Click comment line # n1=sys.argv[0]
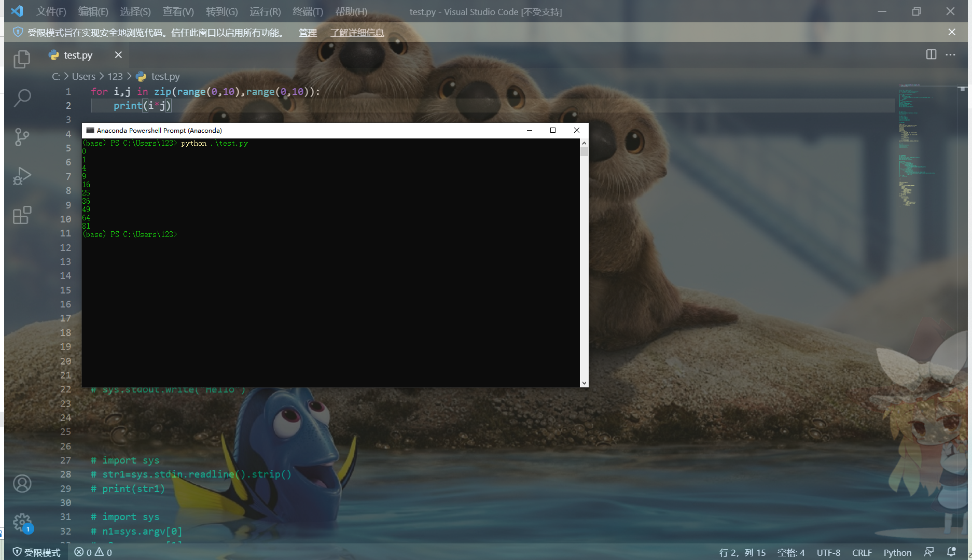This screenshot has width=972, height=560. [x=136, y=531]
